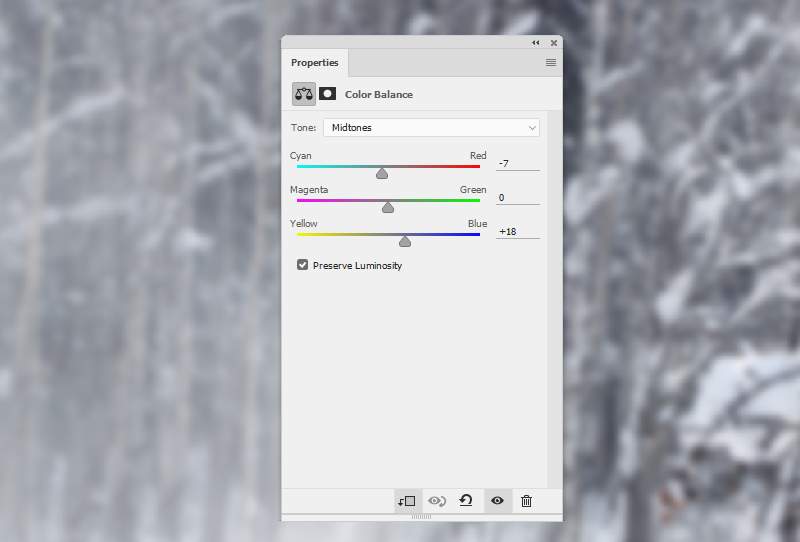Click the Cyan-Red slider handle

point(382,174)
